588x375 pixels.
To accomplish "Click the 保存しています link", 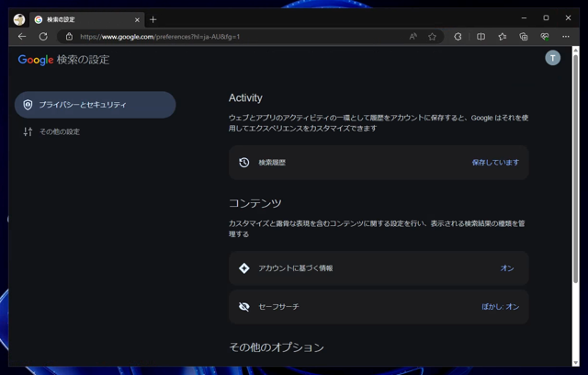I will coord(495,163).
